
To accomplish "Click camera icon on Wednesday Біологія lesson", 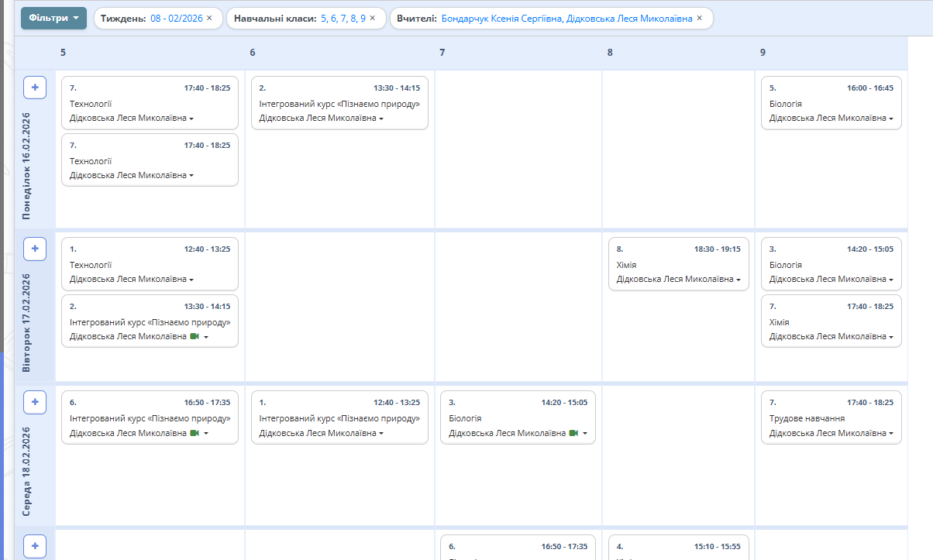I will point(573,434).
